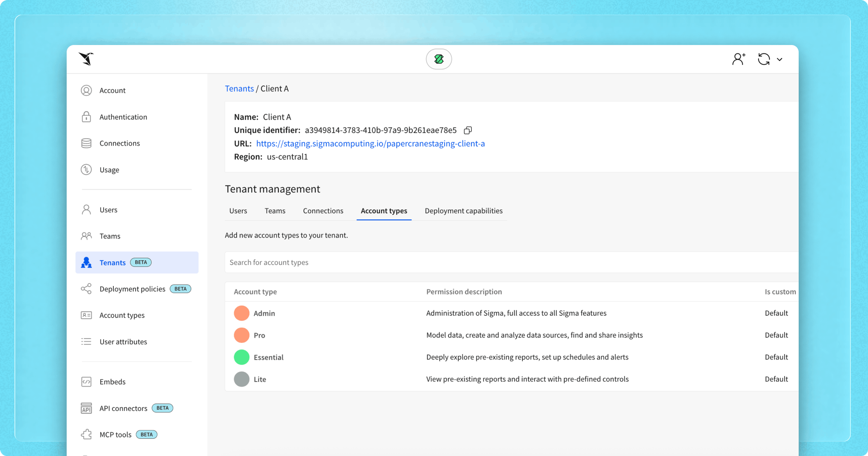The height and width of the screenshot is (456, 868).
Task: Click the Admin permission description text
Action: click(x=516, y=313)
